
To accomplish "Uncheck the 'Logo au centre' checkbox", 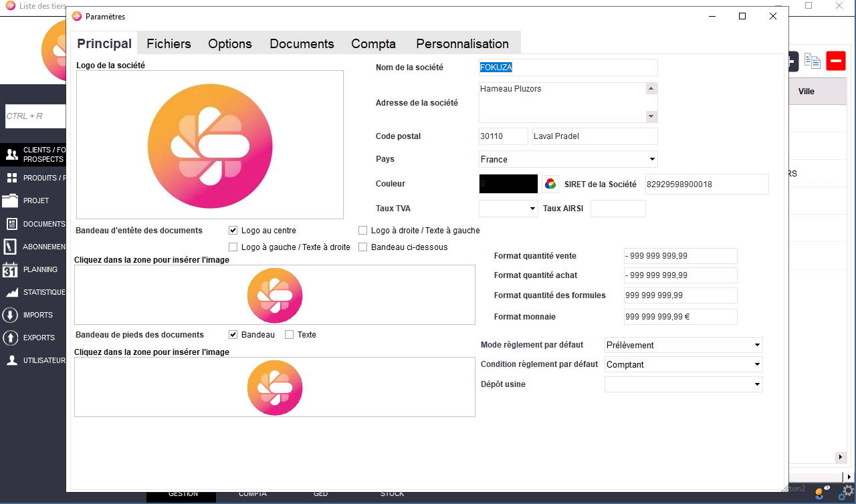I will [233, 231].
